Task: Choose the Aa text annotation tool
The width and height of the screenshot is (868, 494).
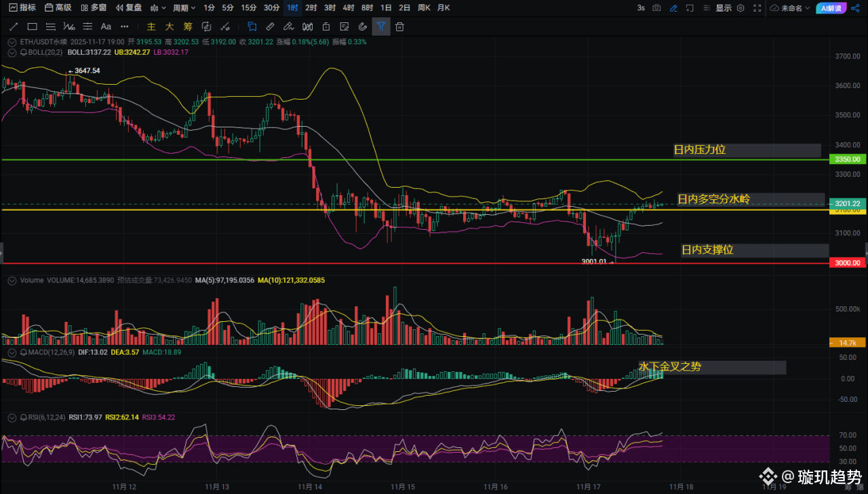Action: point(106,26)
